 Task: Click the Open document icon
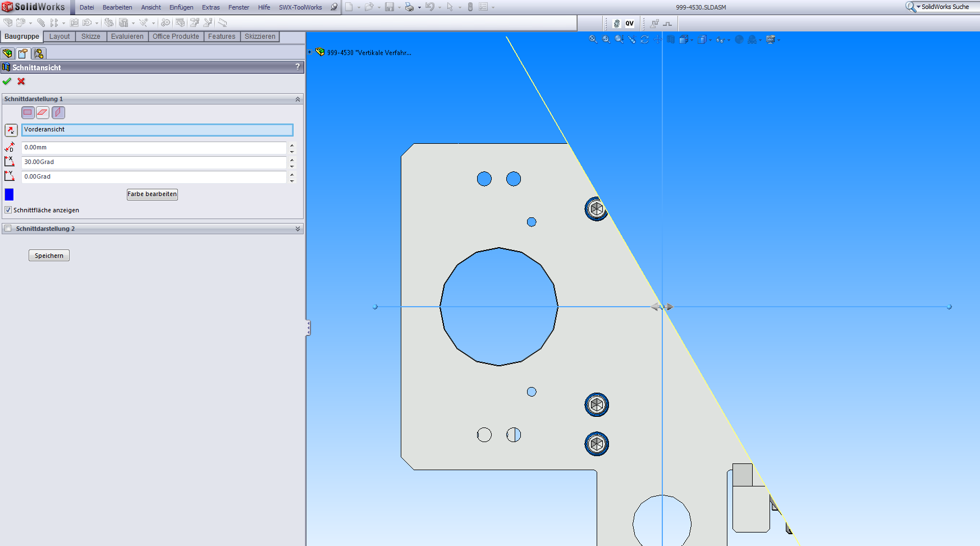click(x=369, y=7)
